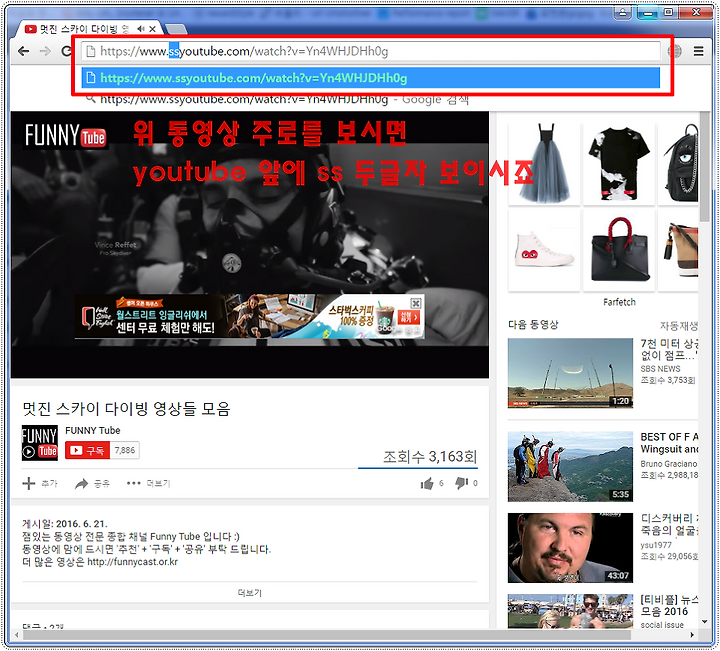Toggle 자동재생 autoplay
The image size is (720, 651).
click(679, 326)
